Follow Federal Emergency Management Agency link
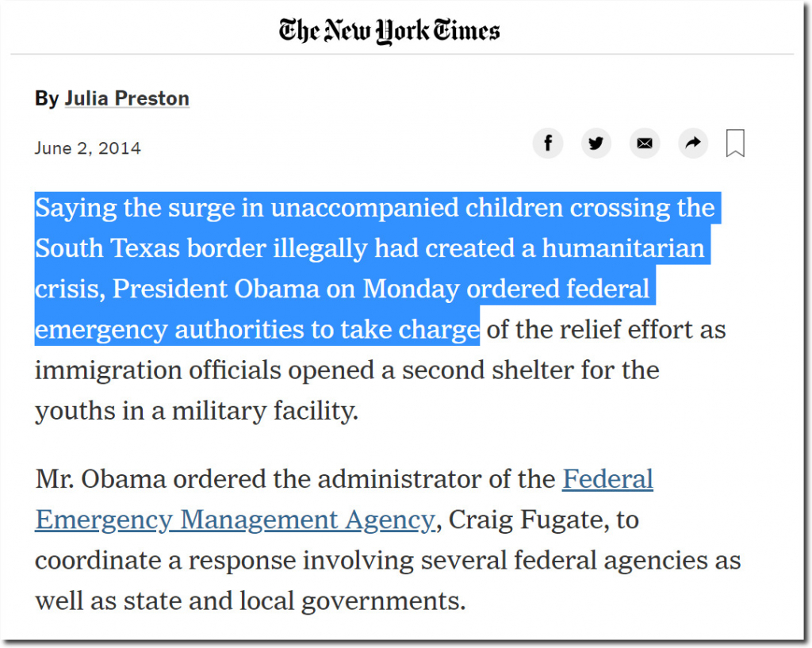 click(x=344, y=500)
